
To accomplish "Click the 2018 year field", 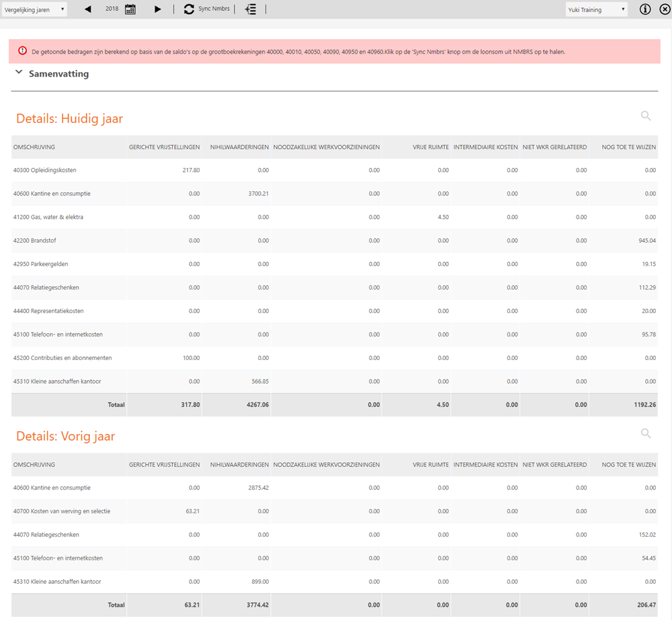I will pos(112,9).
